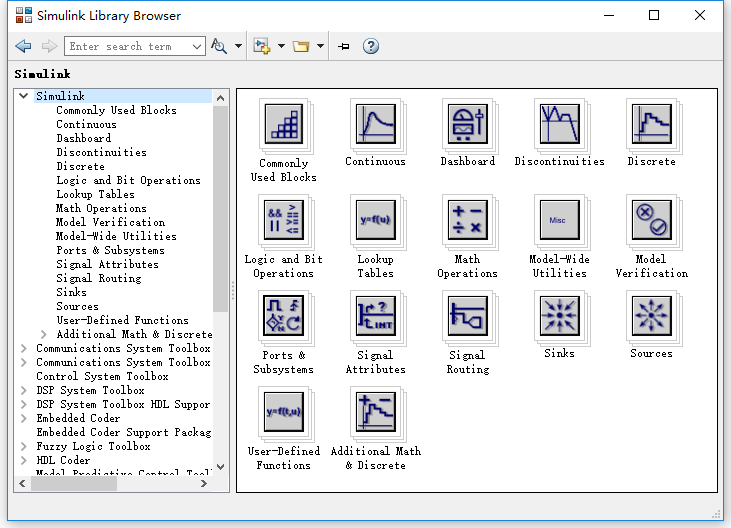This screenshot has width=731, height=528.
Task: Expand the DSP System Toolbox node
Action: tap(24, 390)
